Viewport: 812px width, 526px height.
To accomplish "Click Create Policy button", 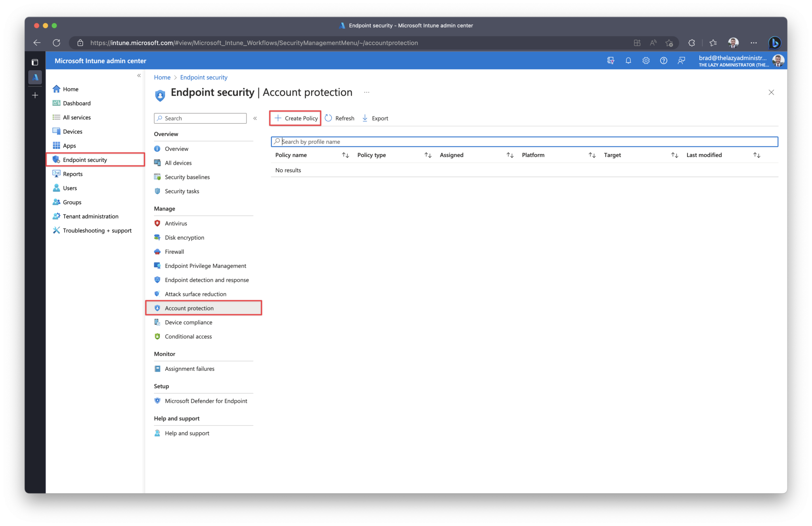I will coord(295,118).
